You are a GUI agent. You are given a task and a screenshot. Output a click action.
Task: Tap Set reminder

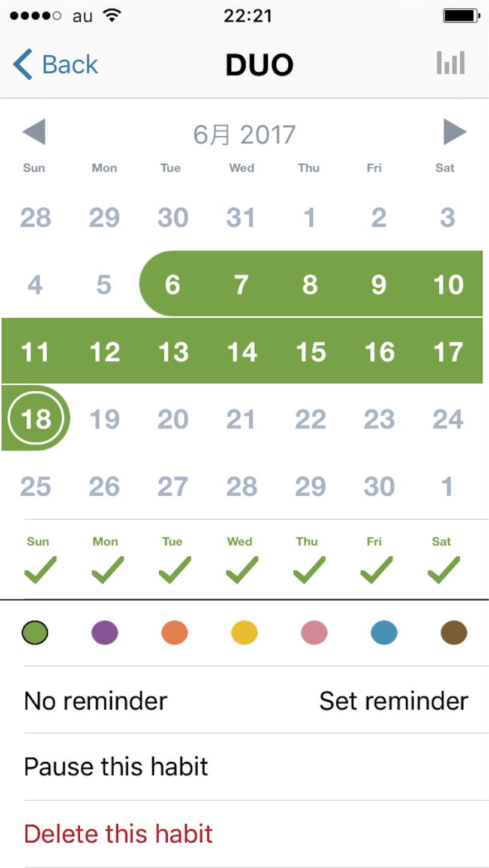(394, 700)
